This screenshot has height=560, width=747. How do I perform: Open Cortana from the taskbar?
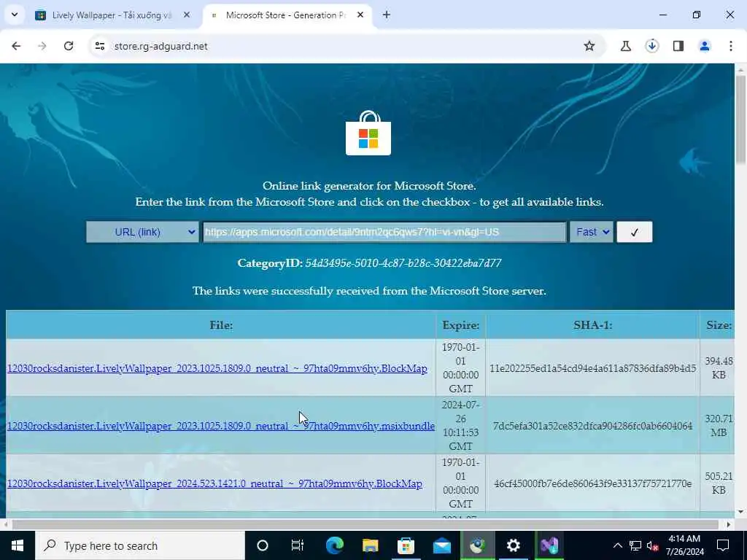[263, 545]
